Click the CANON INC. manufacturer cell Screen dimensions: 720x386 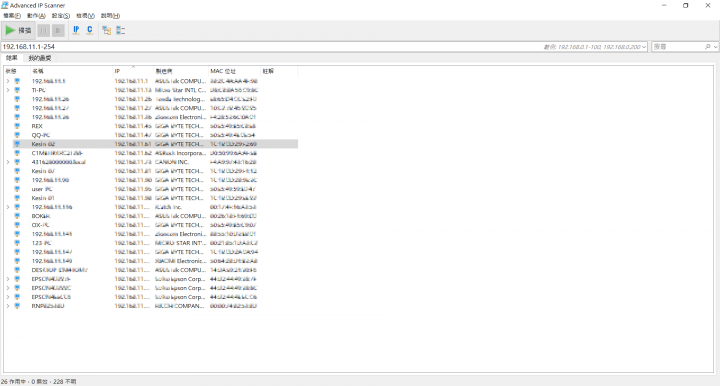click(x=172, y=162)
